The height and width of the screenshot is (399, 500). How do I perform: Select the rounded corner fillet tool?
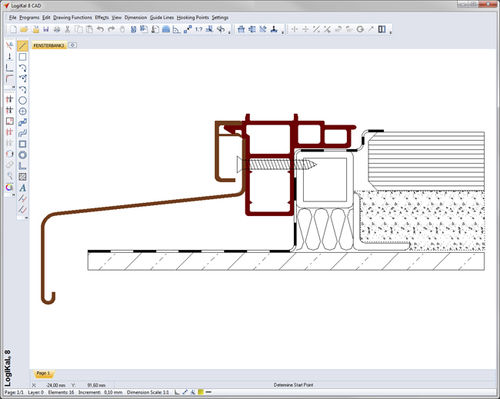(x=9, y=79)
